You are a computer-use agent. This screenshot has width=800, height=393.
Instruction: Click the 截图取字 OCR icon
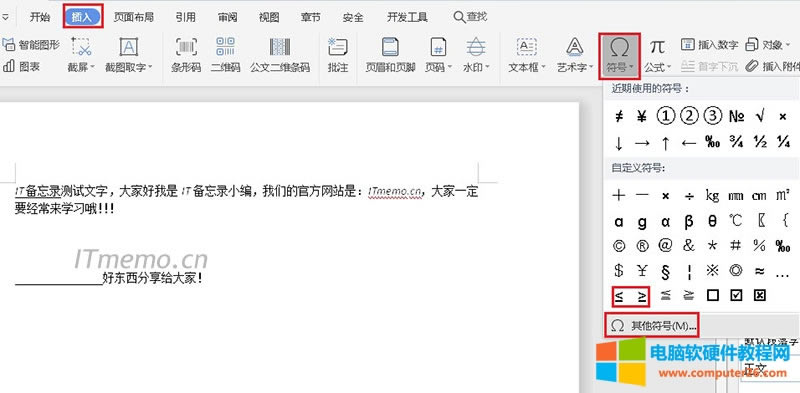[x=129, y=47]
